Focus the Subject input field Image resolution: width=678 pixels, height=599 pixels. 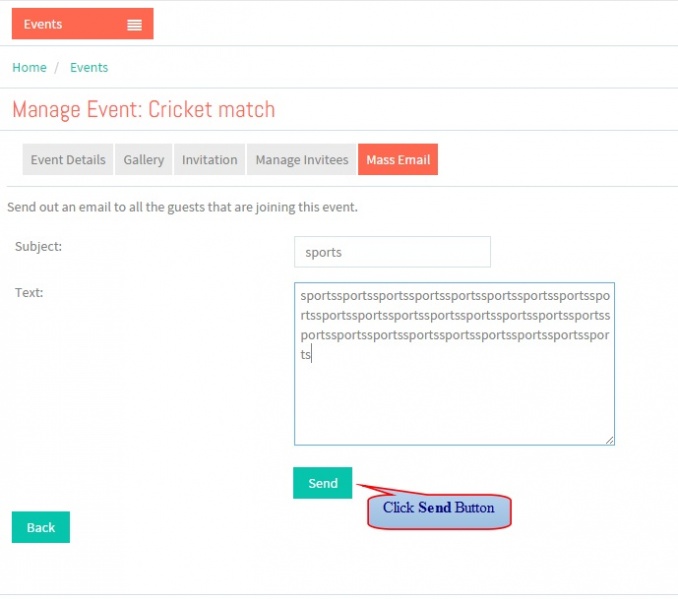[x=392, y=252]
